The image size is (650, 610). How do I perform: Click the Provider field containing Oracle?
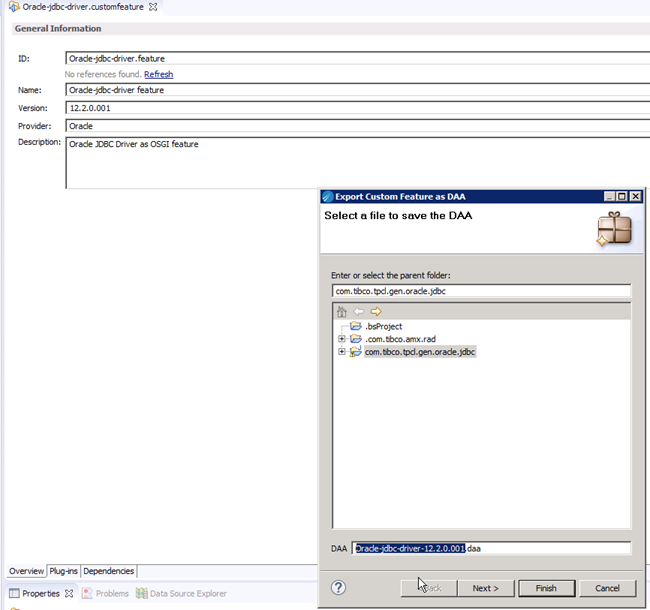[x=357, y=126]
